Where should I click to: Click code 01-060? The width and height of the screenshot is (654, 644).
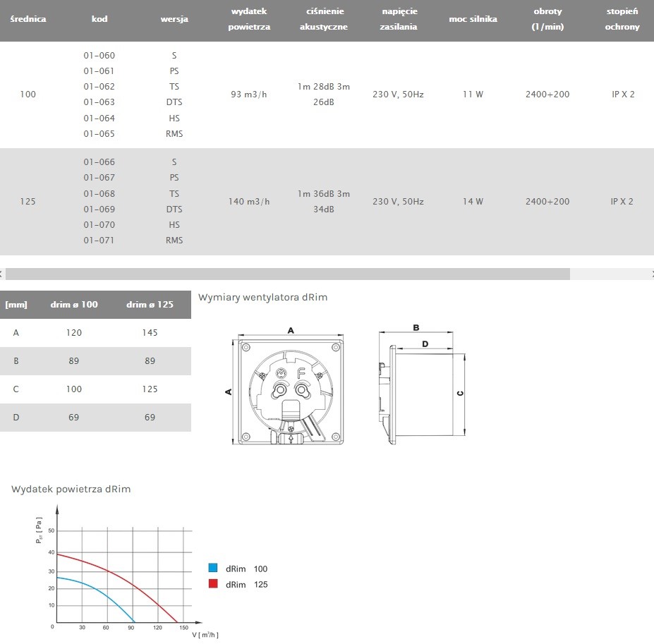[99, 56]
